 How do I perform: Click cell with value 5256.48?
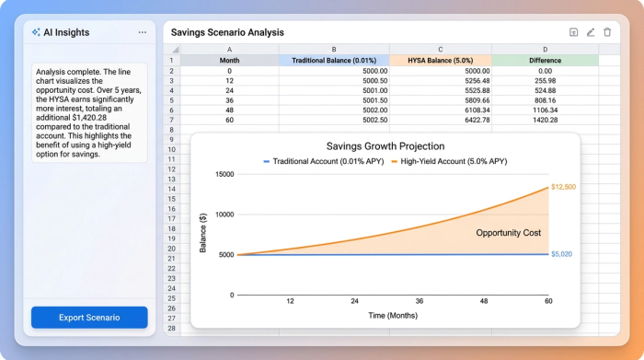tap(441, 81)
